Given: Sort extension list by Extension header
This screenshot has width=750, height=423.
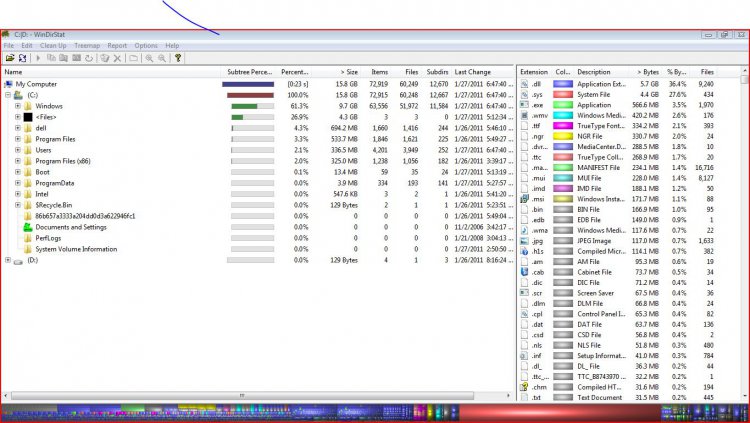Looking at the screenshot, I should [534, 72].
